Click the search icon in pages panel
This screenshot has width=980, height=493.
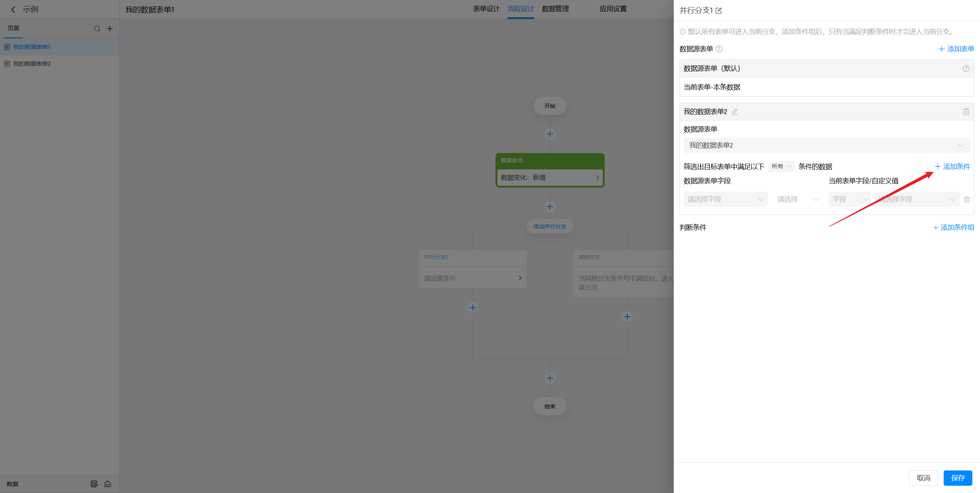(x=97, y=29)
